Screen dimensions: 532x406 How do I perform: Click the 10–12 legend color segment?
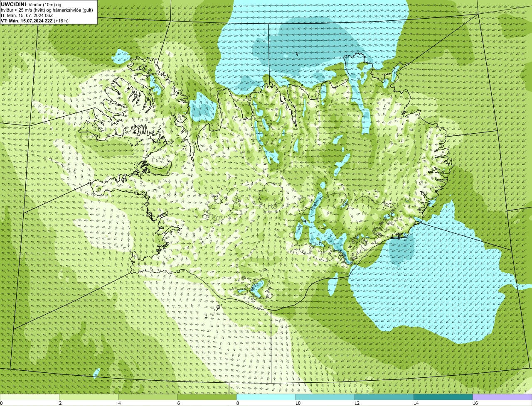tap(325, 397)
